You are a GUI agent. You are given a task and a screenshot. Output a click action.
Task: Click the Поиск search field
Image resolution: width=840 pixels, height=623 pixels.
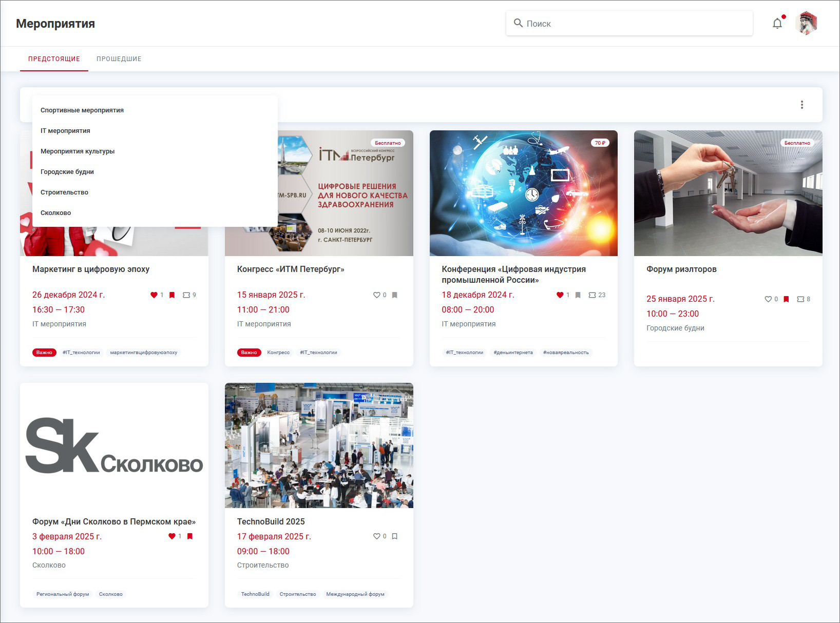point(637,24)
